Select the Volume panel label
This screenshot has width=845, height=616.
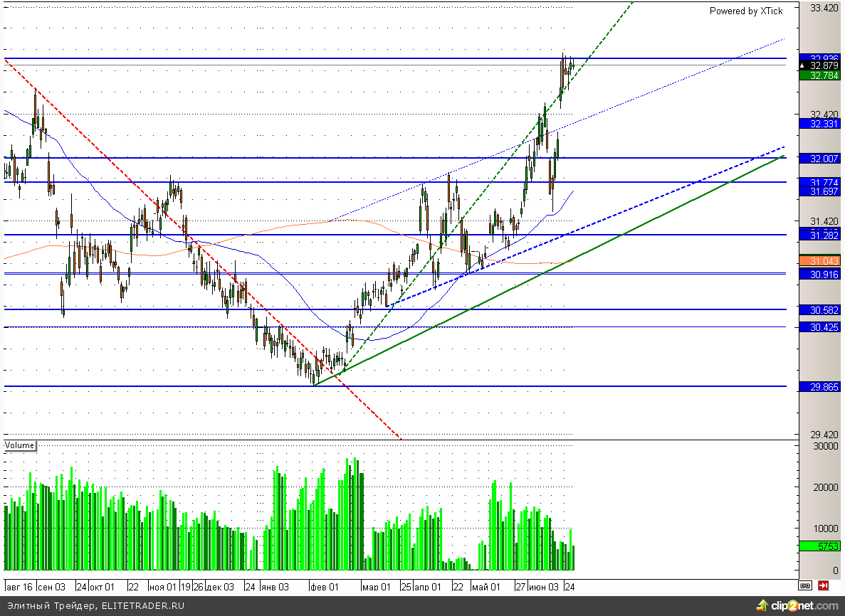tap(20, 445)
